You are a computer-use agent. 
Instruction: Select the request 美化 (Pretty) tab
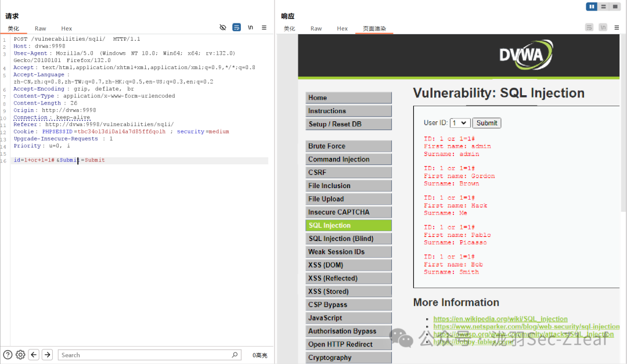coord(13,28)
